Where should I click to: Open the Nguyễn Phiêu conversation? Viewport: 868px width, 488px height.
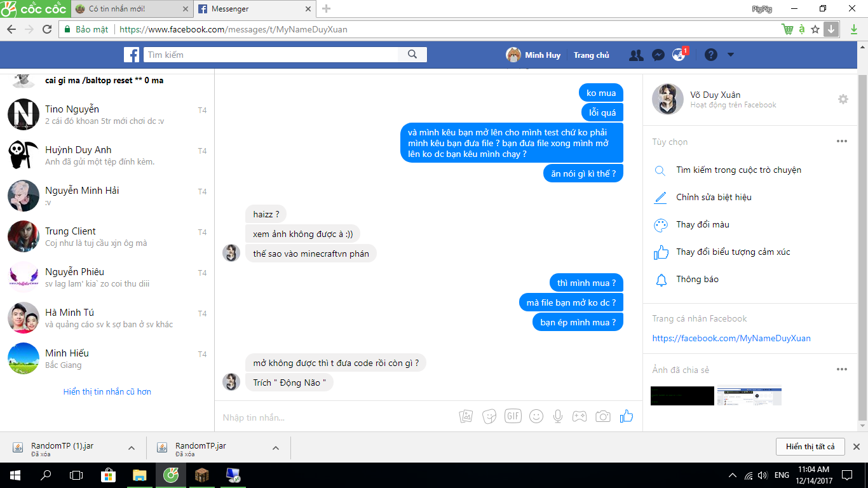tap(107, 277)
